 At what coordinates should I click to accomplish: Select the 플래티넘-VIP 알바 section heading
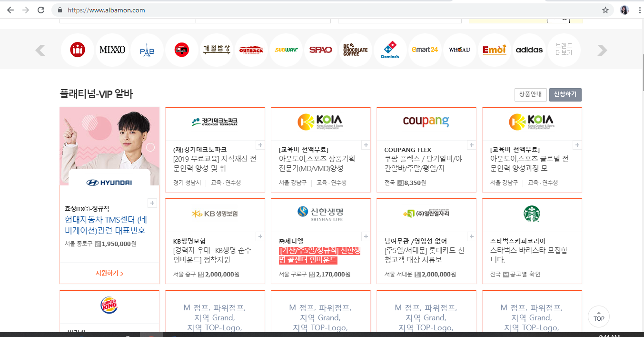pos(96,93)
